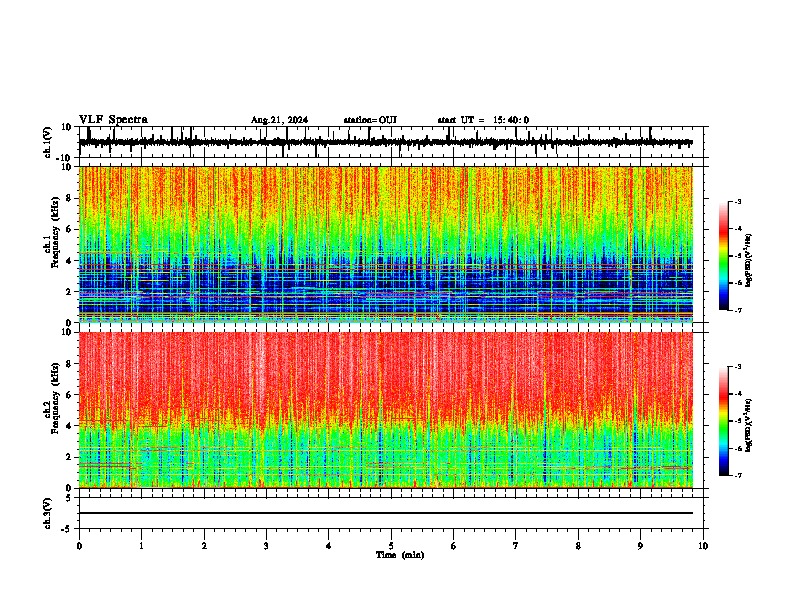Click the "VLF Spectra" plot title

113,120
